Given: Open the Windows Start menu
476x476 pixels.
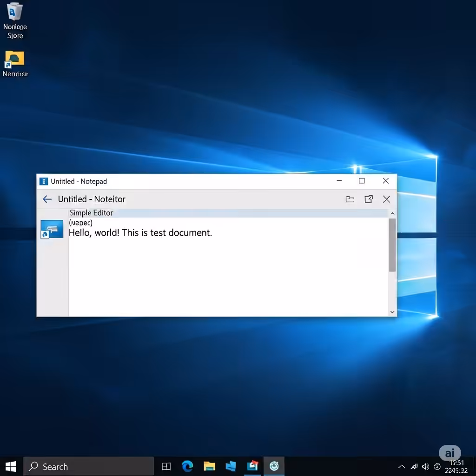Looking at the screenshot, I should coord(11,466).
